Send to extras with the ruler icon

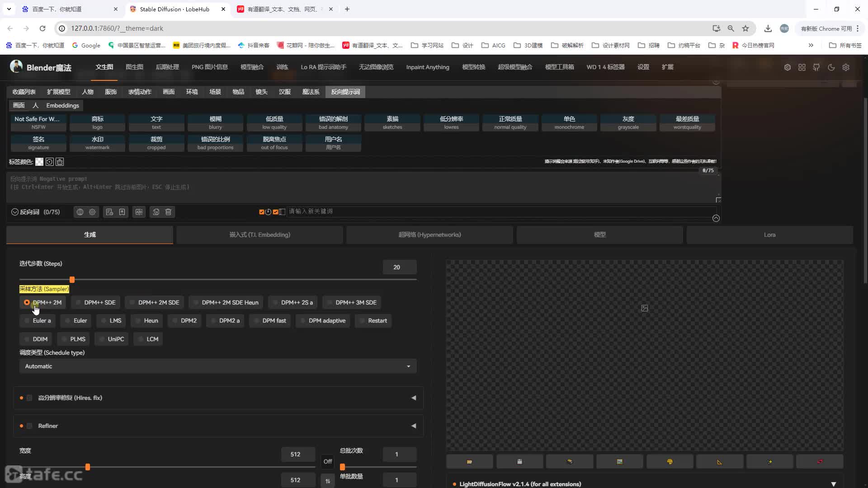point(720,461)
